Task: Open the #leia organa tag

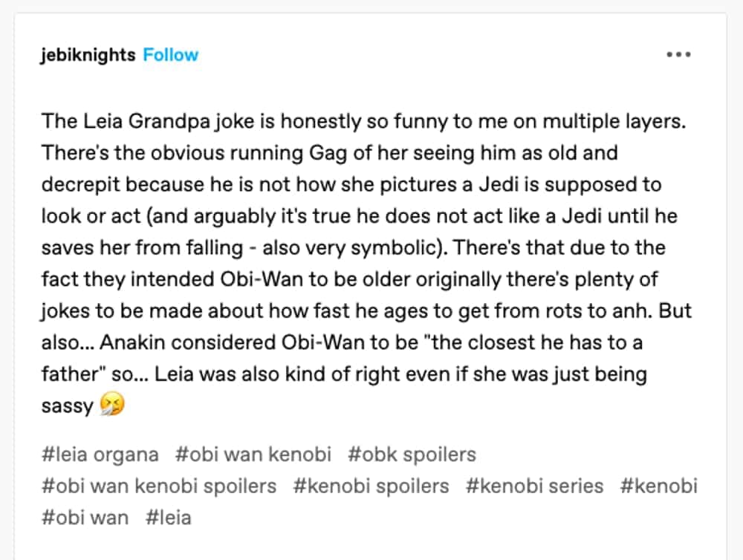Action: [x=100, y=454]
